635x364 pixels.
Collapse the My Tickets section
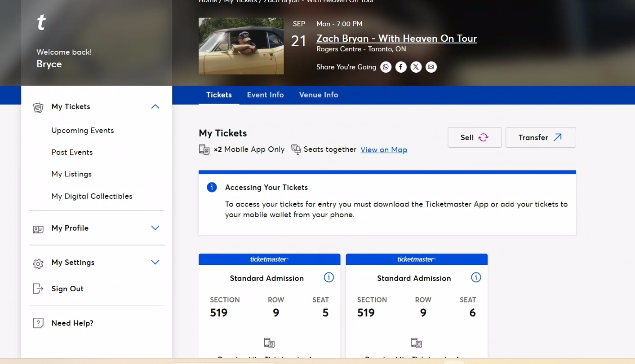tap(155, 106)
